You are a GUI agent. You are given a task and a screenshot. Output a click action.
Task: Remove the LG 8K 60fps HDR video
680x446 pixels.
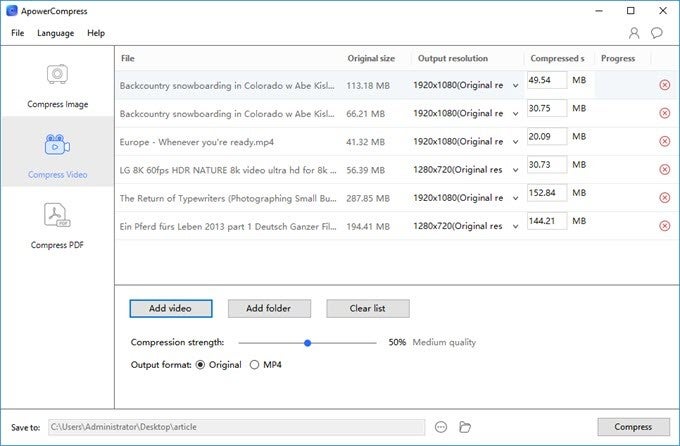[665, 170]
